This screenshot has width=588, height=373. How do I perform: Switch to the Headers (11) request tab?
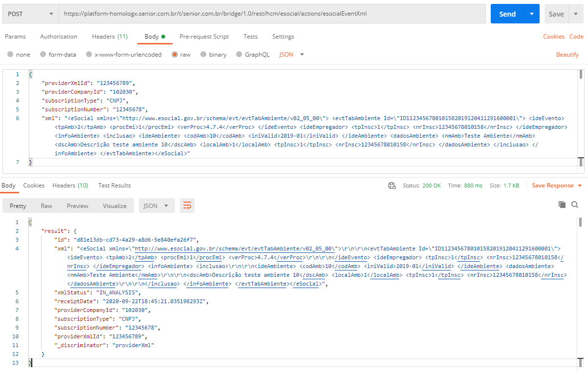109,37
